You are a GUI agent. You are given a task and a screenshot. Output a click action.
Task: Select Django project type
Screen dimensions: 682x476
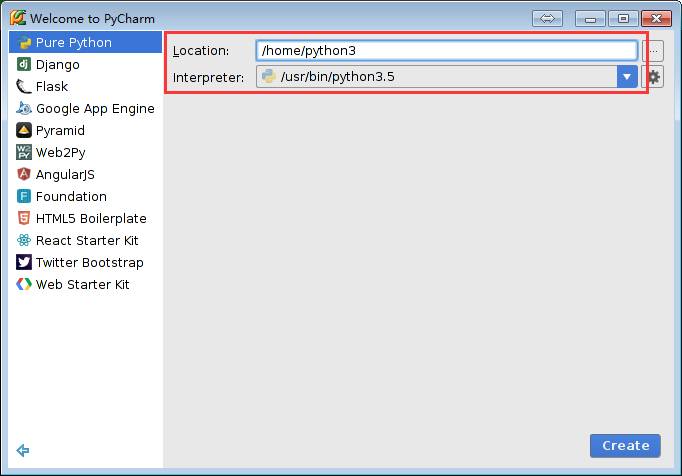[x=85, y=64]
